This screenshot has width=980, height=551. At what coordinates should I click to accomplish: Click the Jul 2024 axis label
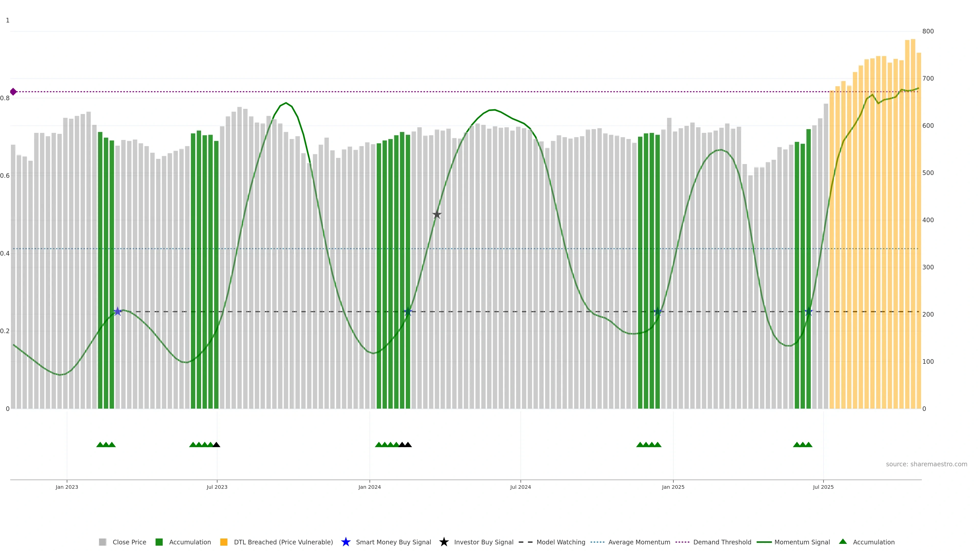pos(520,487)
